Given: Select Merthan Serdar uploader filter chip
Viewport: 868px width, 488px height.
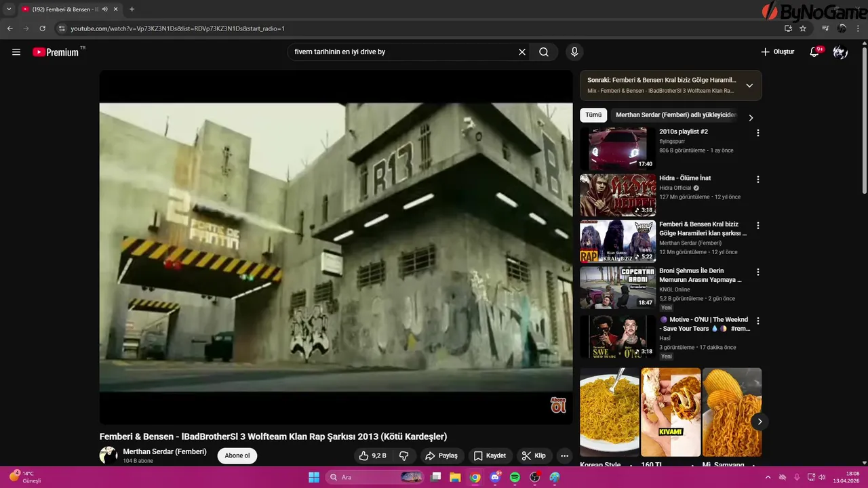Looking at the screenshot, I should 676,115.
